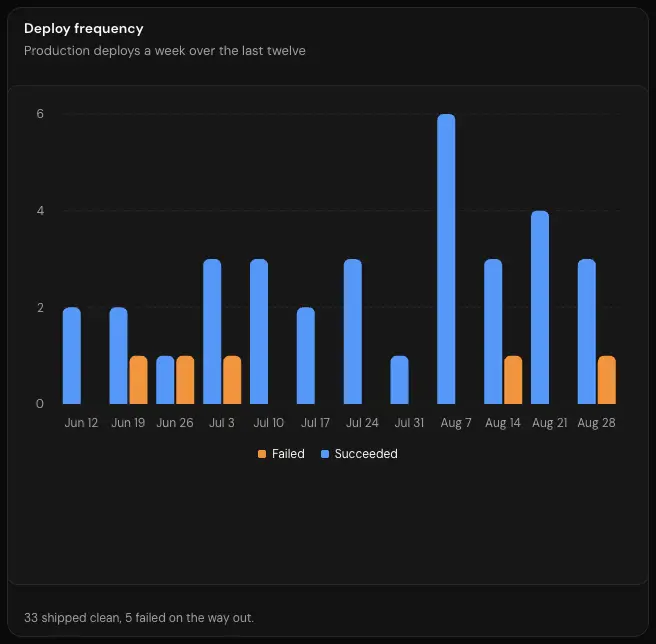Click the blue Succeeded legend swatch
Viewport: 656px width, 644px height.
(x=325, y=454)
